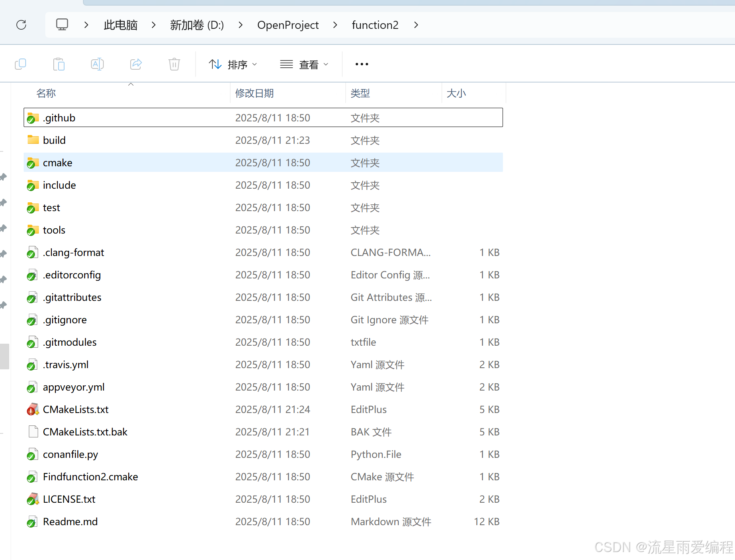Open the Readme.md file
Image resolution: width=735 pixels, height=560 pixels.
70,521
